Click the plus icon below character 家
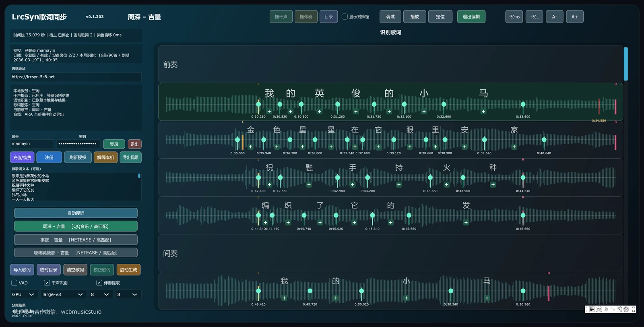Screen dimensions: 644x327 514,147
